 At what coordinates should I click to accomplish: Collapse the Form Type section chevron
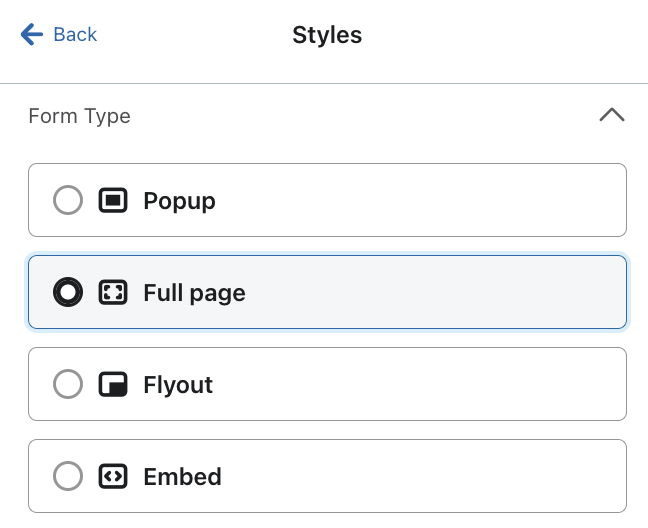pos(611,115)
